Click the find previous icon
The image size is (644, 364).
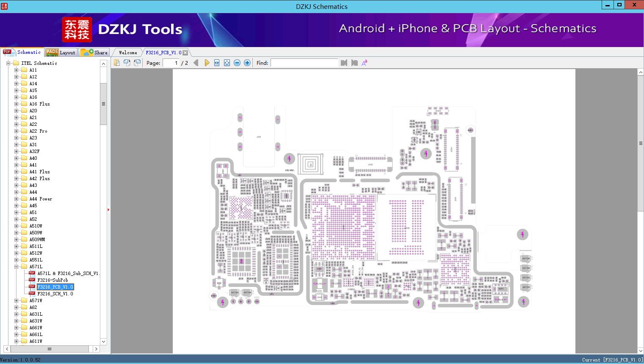[344, 63]
